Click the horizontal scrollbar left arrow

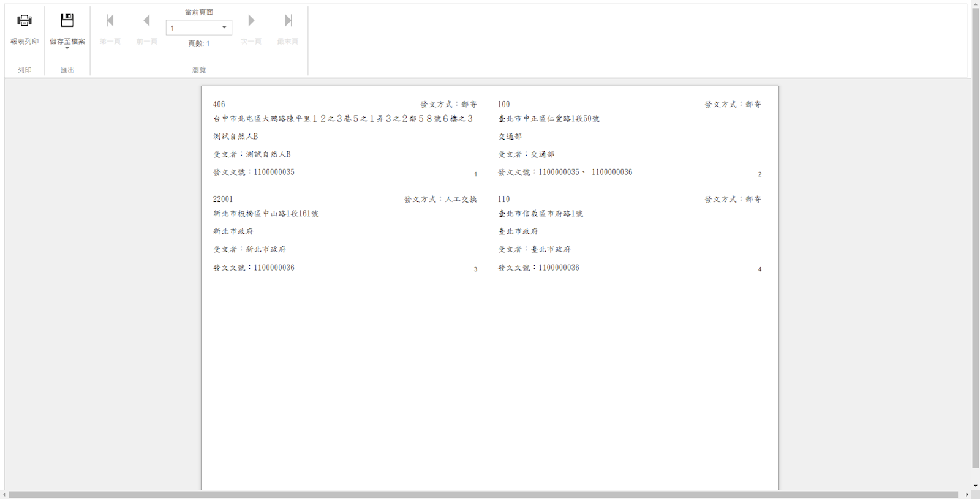coord(4,495)
